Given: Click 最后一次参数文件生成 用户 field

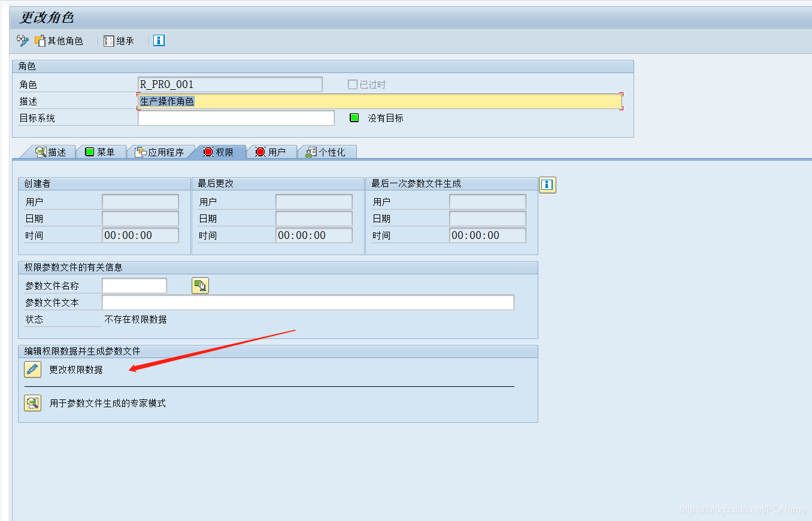Looking at the screenshot, I should 487,202.
